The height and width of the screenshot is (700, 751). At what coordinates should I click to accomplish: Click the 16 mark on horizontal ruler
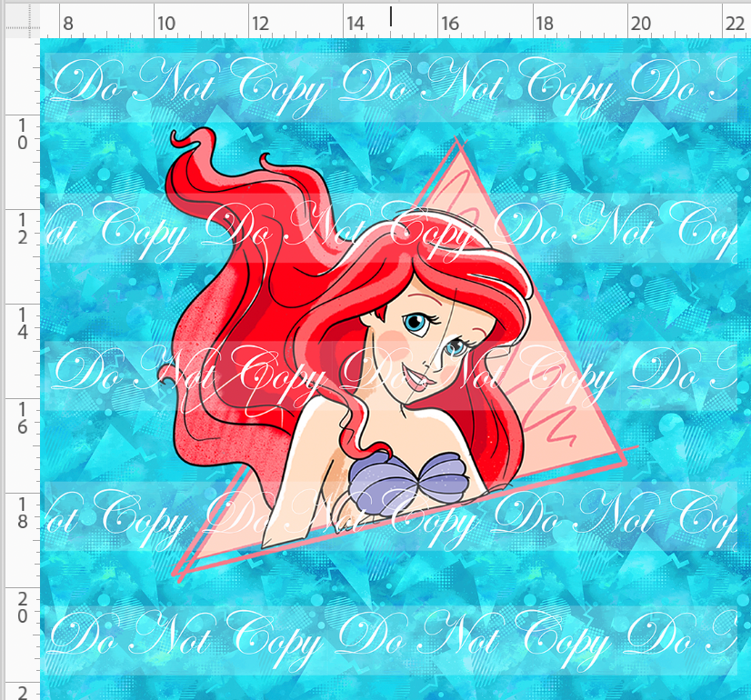coord(450,24)
